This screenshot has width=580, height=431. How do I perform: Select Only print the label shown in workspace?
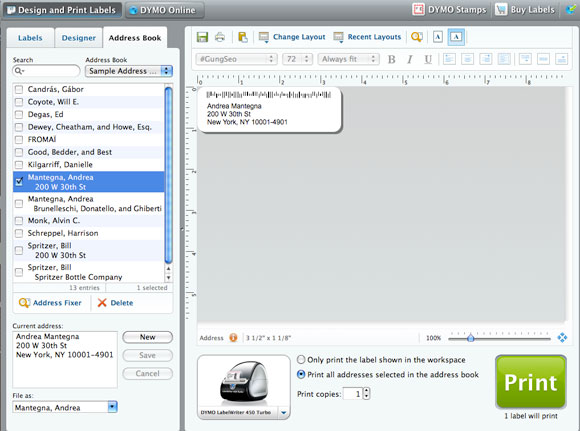point(301,360)
